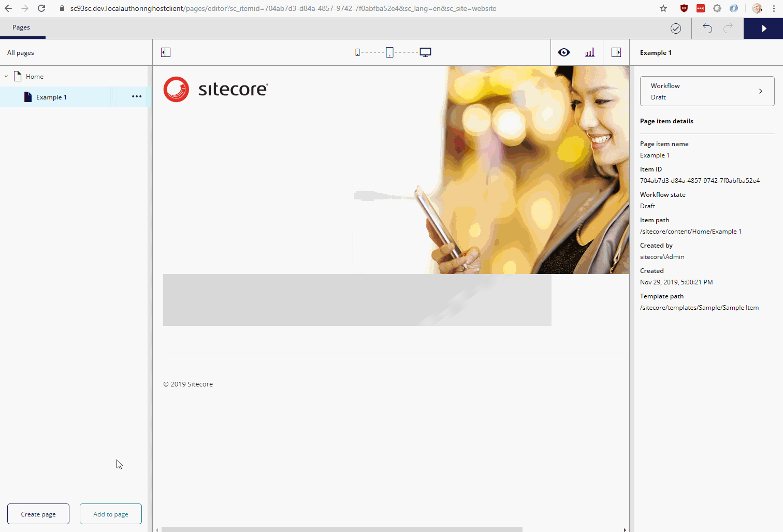
Task: Toggle the right panel collapse icon
Action: point(616,52)
